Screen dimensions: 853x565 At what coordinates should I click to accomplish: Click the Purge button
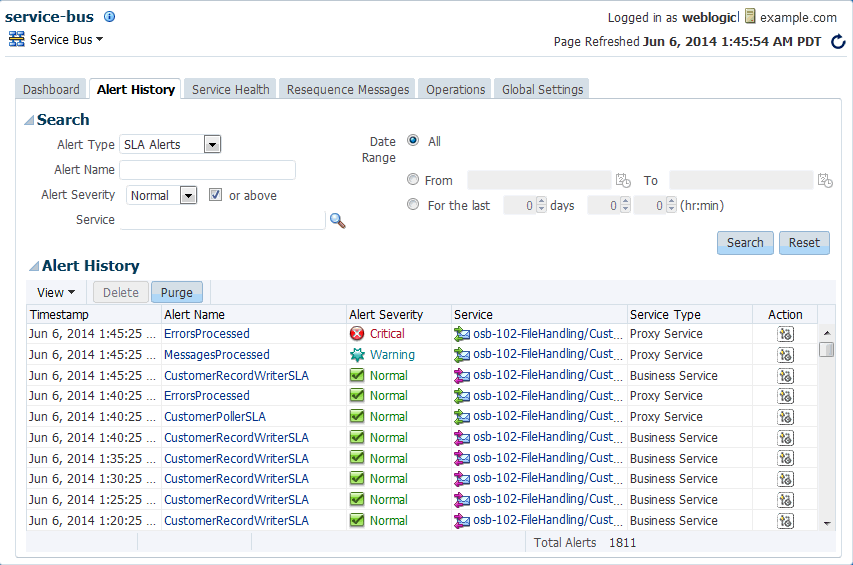tap(177, 292)
